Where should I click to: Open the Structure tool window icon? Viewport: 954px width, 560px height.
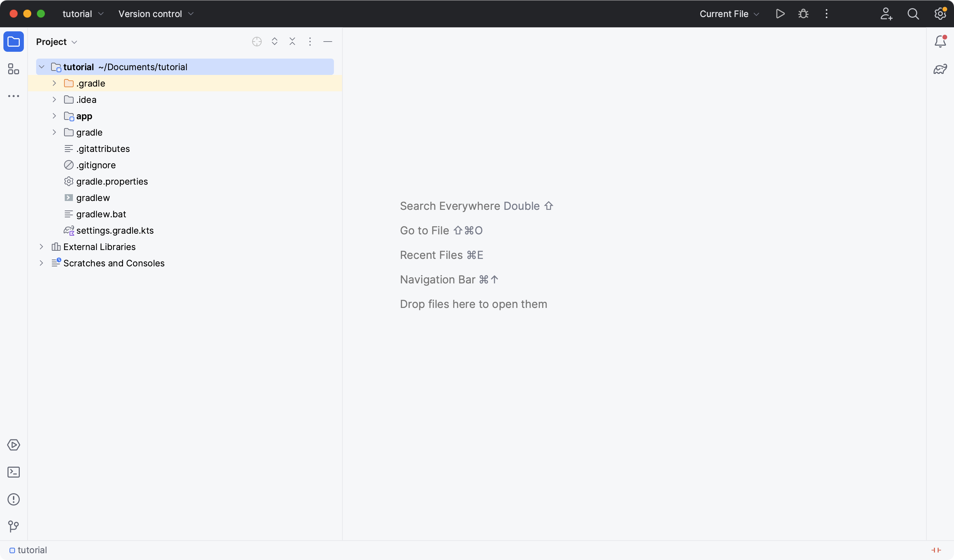tap(14, 69)
